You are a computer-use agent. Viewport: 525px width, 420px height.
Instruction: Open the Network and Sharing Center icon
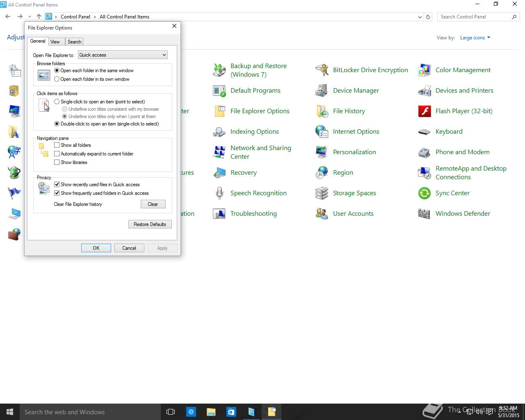tap(219, 152)
